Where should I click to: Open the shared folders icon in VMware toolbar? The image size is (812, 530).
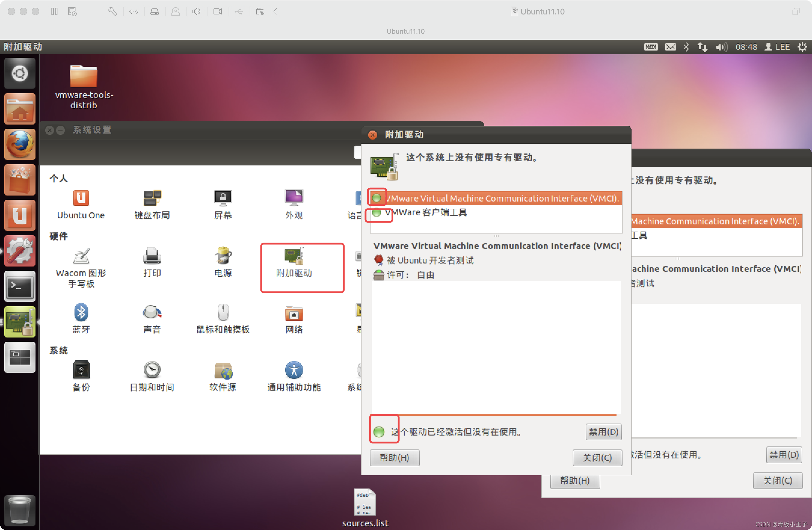[x=260, y=12]
